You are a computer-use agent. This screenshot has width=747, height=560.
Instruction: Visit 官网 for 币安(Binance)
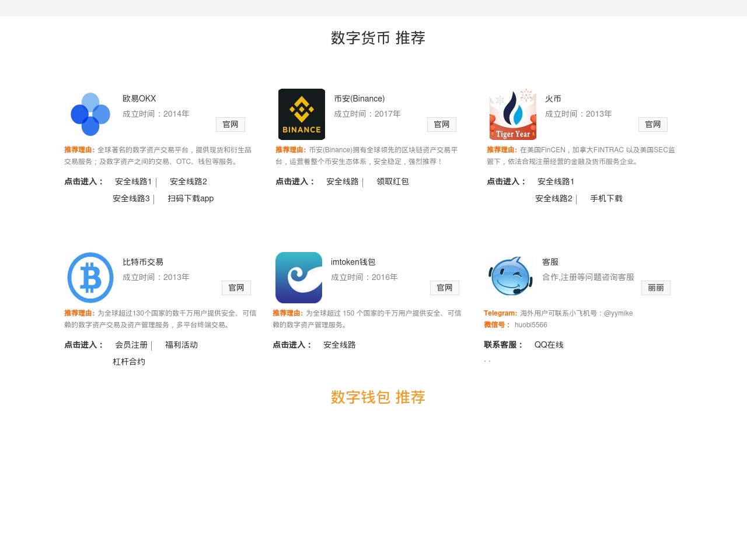[x=442, y=124]
